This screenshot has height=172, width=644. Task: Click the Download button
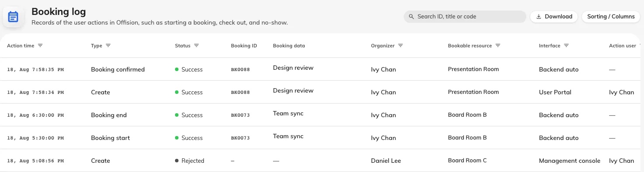tap(554, 17)
